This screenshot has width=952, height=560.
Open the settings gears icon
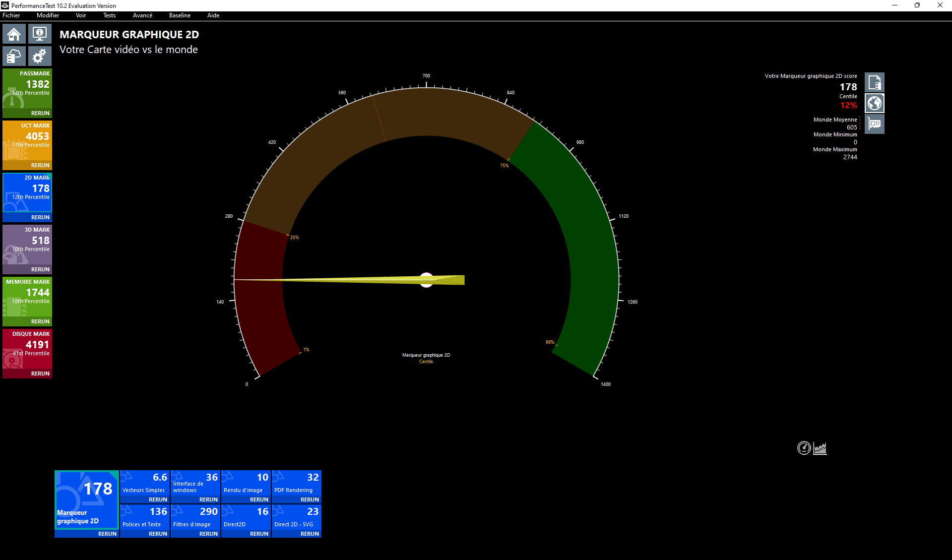tap(40, 56)
